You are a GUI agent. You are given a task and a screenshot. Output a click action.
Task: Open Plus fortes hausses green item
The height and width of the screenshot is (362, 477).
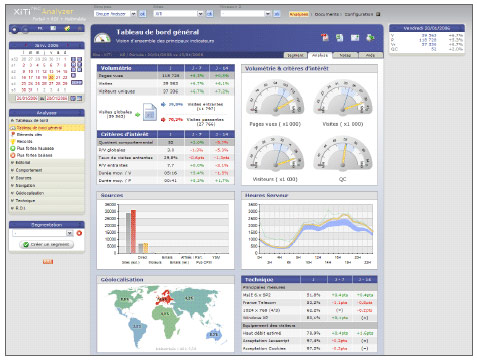tap(35, 148)
